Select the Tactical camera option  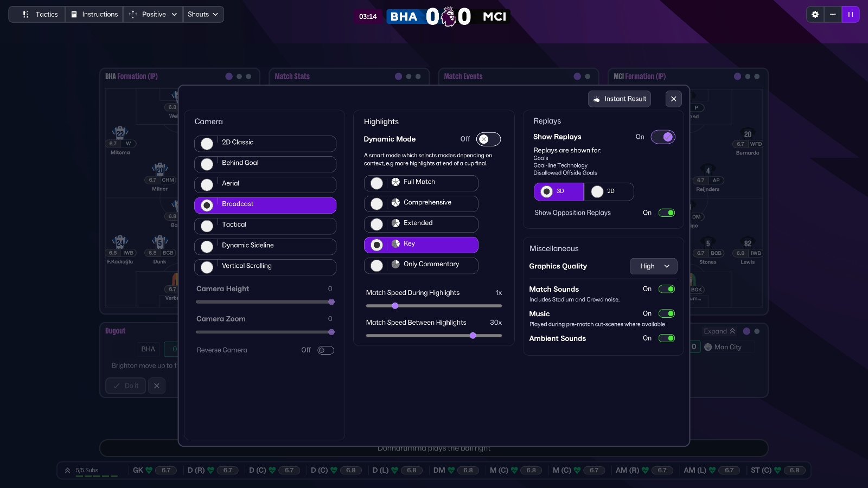point(265,226)
